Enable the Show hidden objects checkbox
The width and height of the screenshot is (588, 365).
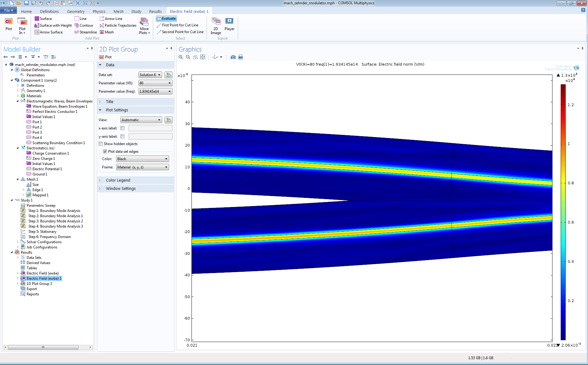(x=101, y=144)
